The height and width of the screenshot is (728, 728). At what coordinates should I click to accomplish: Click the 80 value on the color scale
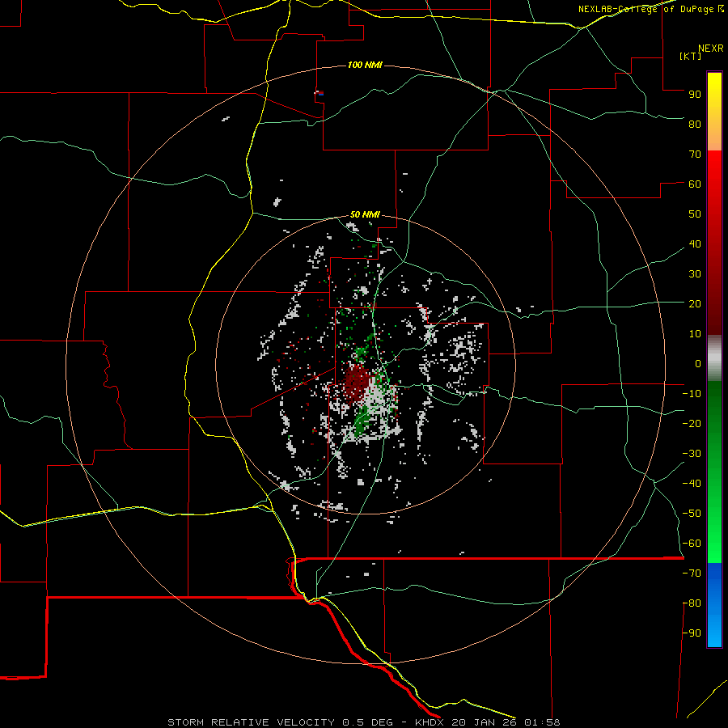pos(695,124)
